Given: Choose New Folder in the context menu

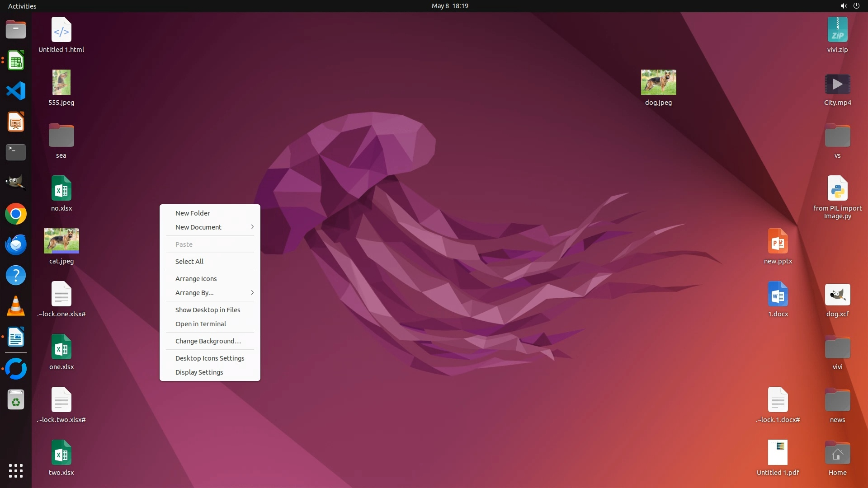Looking at the screenshot, I should click(x=193, y=213).
